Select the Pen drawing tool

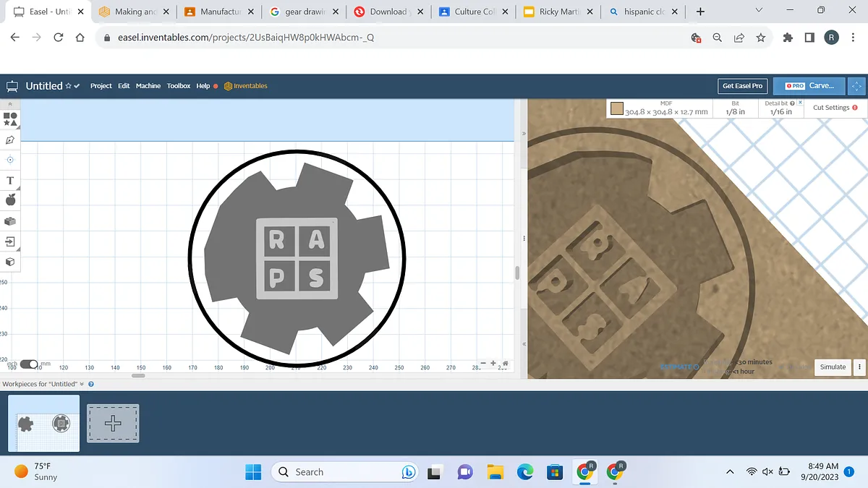click(x=10, y=140)
